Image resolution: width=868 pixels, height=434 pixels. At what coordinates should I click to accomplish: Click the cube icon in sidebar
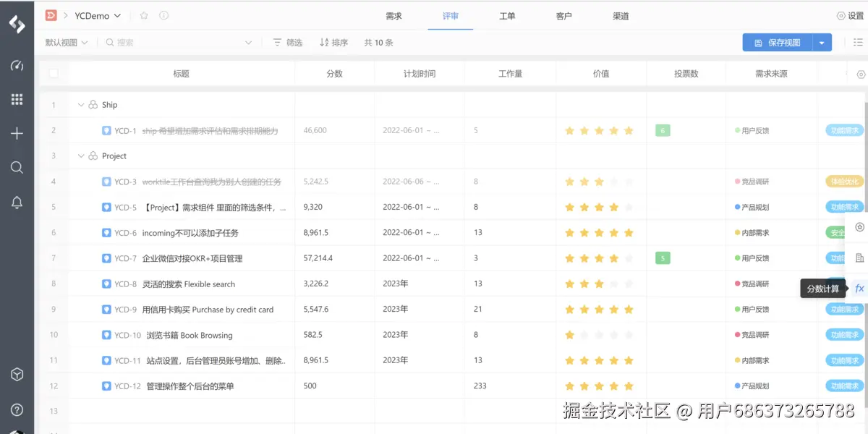click(x=17, y=375)
